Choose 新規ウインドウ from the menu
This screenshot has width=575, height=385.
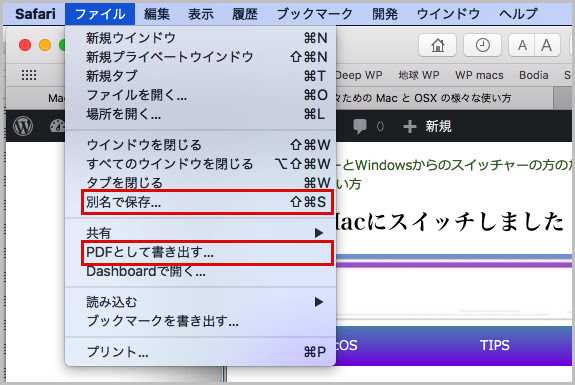pos(200,38)
